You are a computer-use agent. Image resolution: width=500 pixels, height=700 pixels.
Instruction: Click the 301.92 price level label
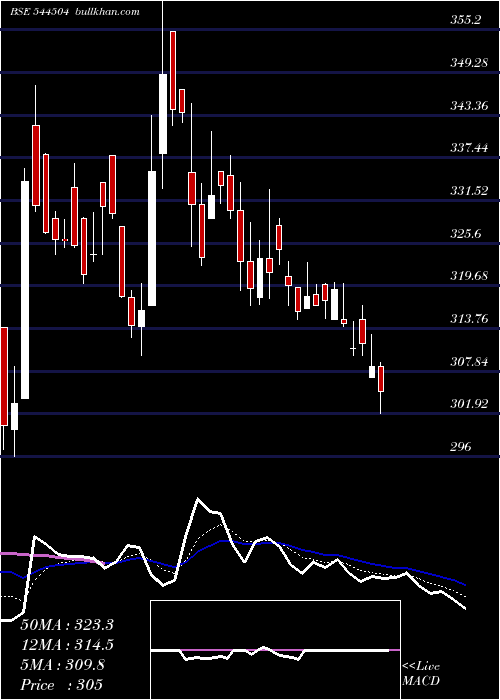(x=469, y=404)
